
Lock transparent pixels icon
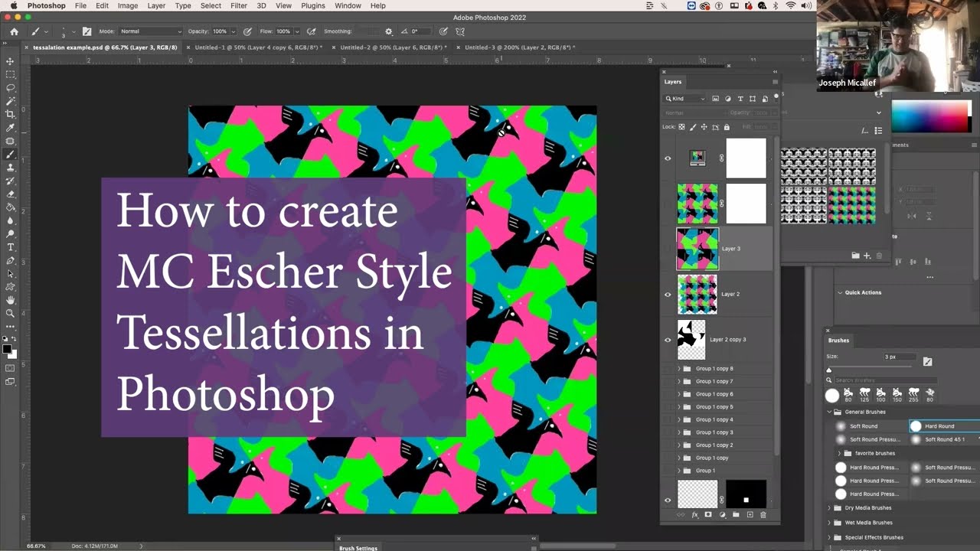click(681, 127)
